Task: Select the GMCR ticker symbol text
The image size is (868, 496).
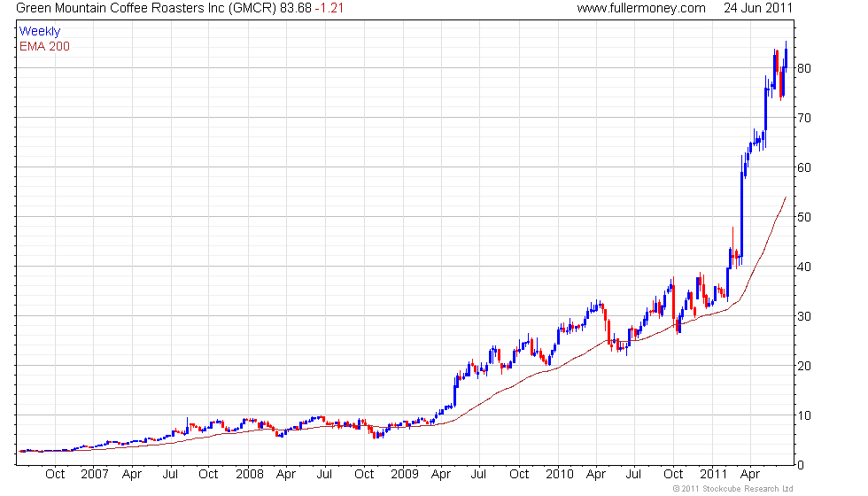Action: (x=252, y=8)
